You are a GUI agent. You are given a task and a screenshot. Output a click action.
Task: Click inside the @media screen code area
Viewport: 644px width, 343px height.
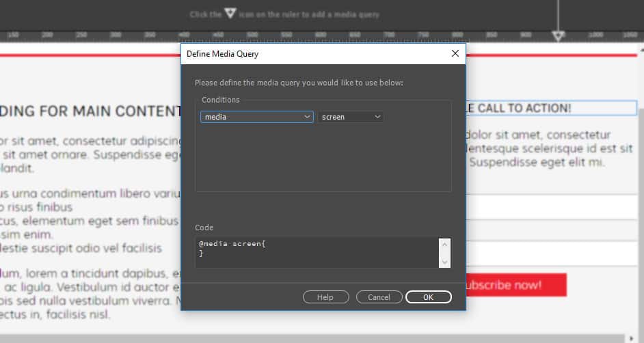[x=317, y=253]
